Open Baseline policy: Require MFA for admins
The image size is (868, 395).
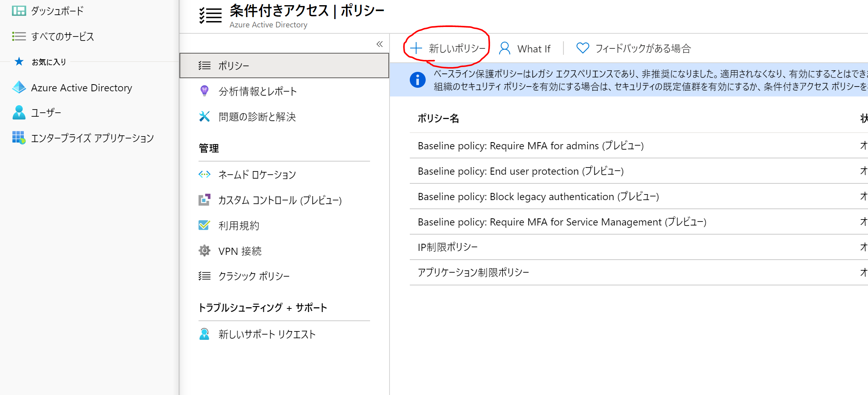pos(530,146)
